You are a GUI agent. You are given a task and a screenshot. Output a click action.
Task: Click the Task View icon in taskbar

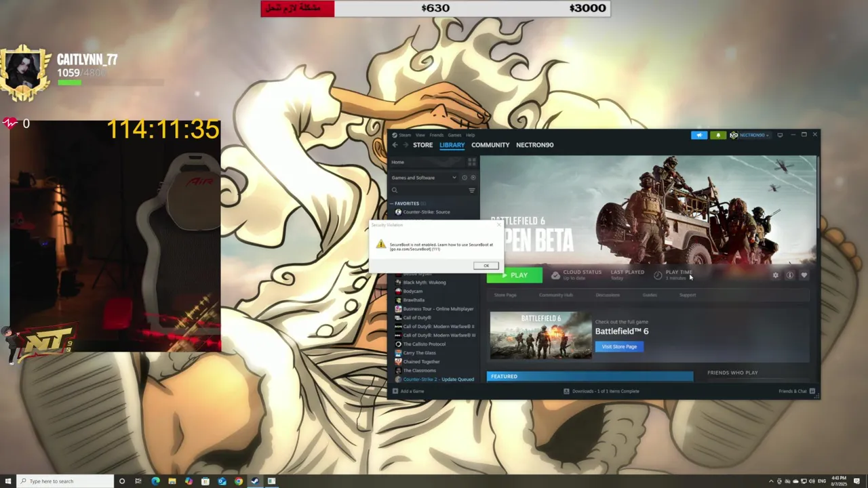point(138,481)
